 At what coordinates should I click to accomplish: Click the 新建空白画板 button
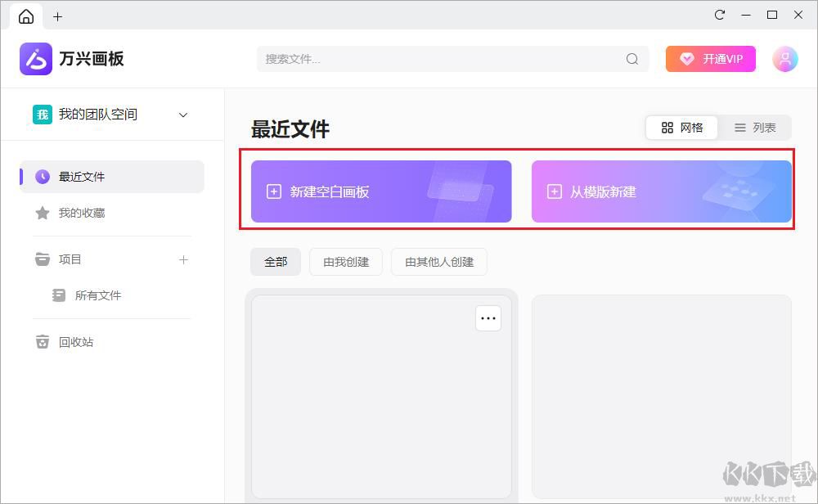pyautogui.click(x=381, y=191)
